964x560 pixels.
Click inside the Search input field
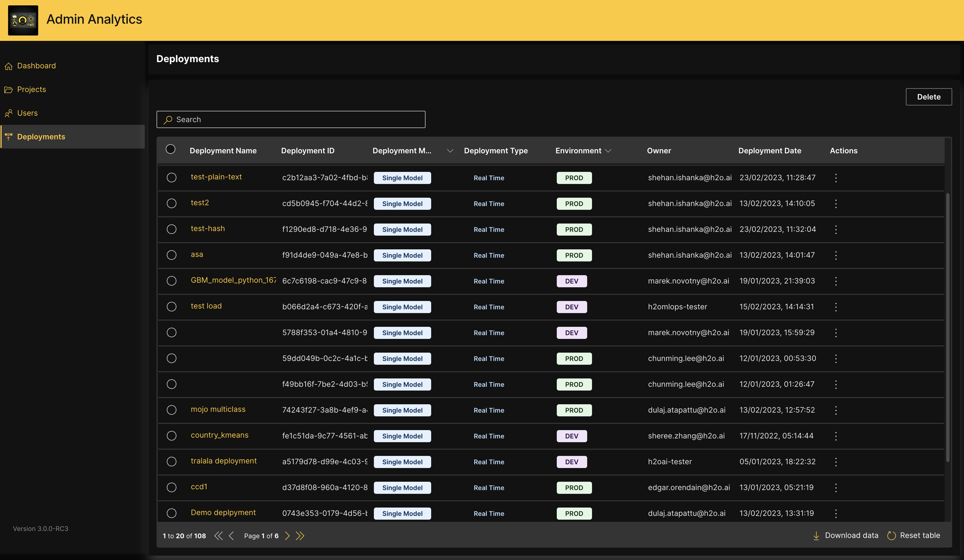[x=291, y=120]
